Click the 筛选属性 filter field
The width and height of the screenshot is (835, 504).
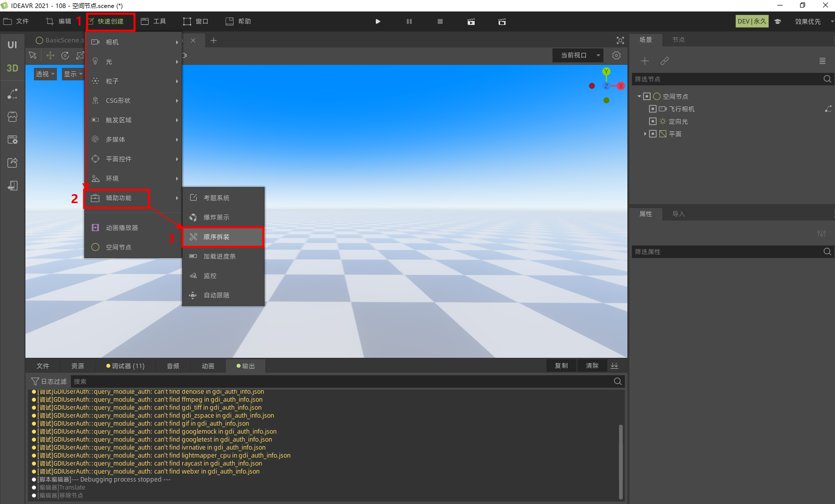[x=727, y=252]
